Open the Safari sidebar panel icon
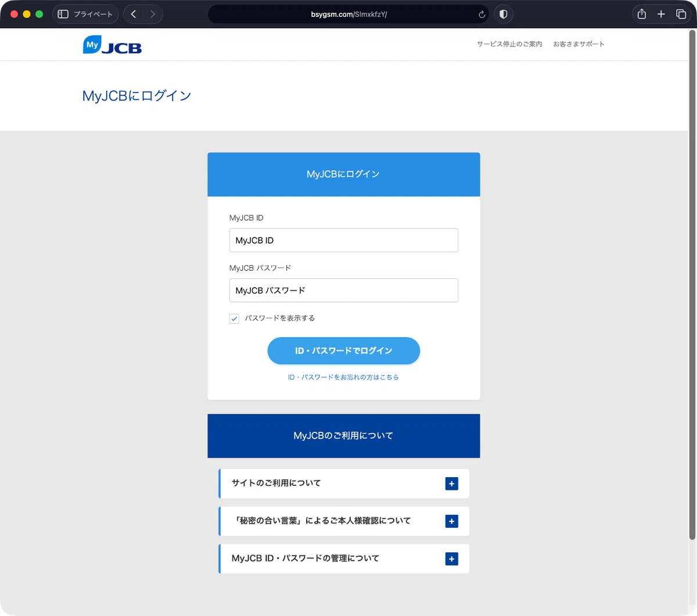Screen dimensions: 697x616 [63, 14]
